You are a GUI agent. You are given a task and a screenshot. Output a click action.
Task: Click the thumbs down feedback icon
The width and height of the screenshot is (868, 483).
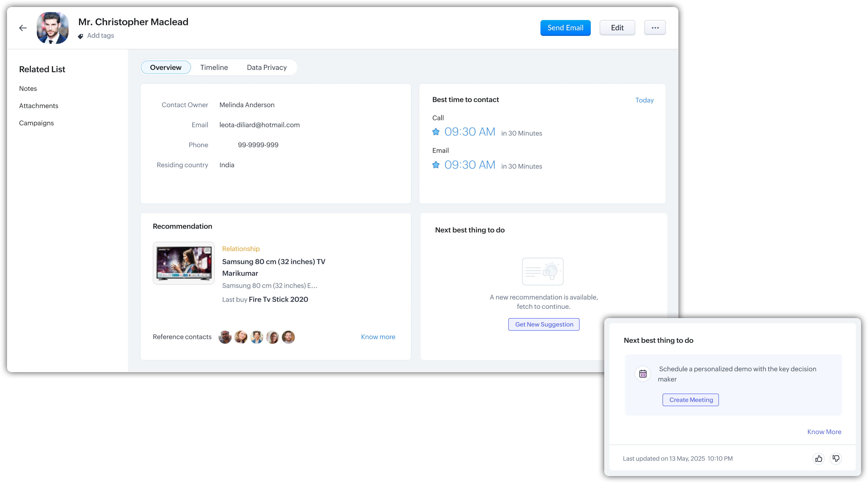(836, 458)
